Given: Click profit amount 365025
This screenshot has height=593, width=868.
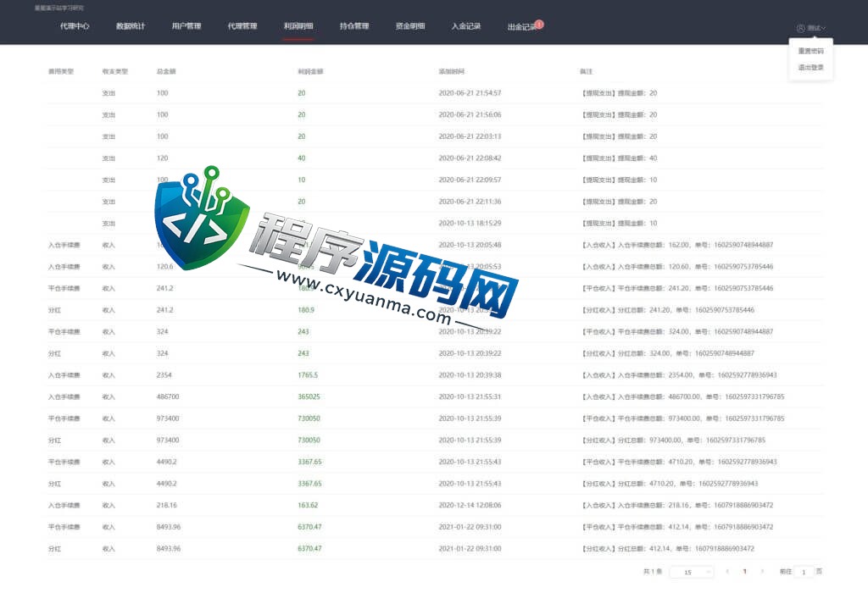Looking at the screenshot, I should tap(309, 396).
